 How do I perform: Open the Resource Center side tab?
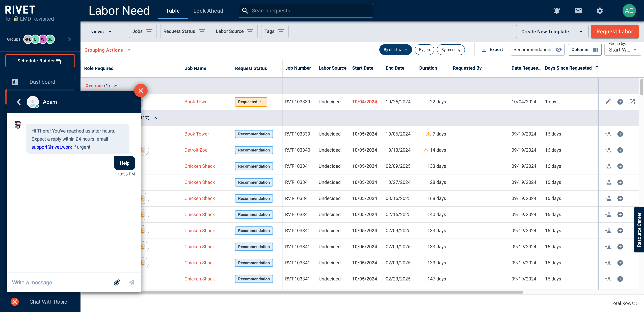pos(639,230)
